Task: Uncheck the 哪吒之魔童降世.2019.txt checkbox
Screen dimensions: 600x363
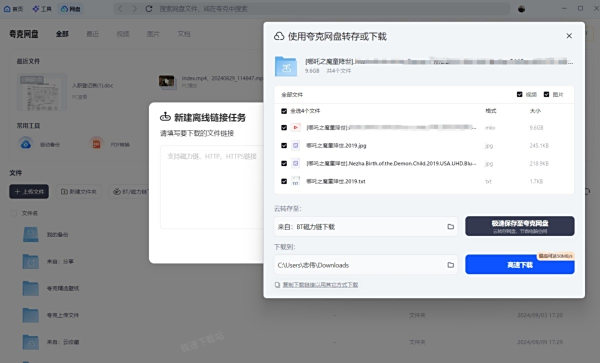Action: [284, 181]
